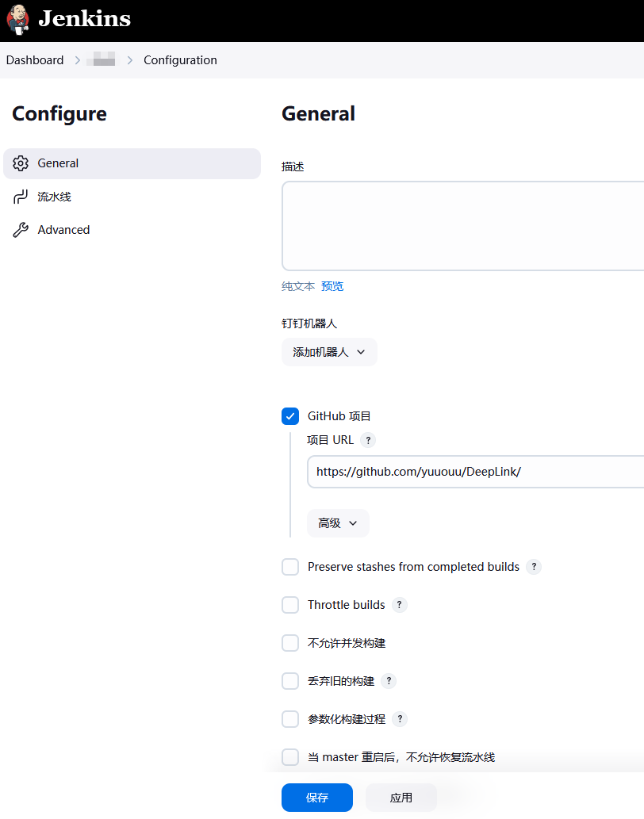Click the 流水线 pipeline icon
The width and height of the screenshot is (644, 819).
(x=21, y=197)
